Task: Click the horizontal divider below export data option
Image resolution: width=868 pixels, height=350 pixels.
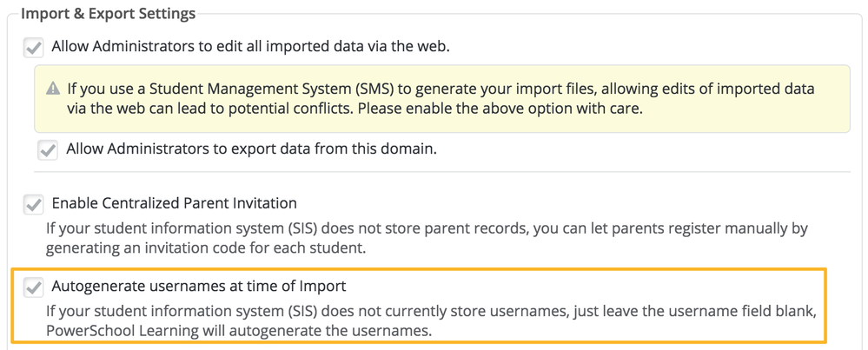Action: pyautogui.click(x=443, y=172)
